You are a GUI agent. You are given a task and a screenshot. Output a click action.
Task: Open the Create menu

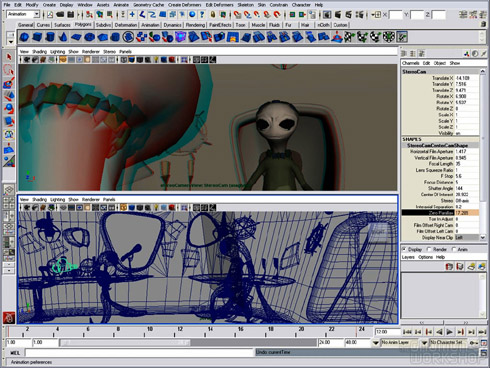coord(49,5)
